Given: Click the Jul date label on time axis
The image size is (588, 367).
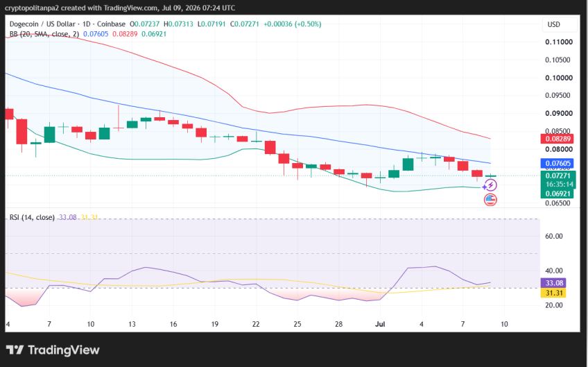Looking at the screenshot, I should pos(380,324).
